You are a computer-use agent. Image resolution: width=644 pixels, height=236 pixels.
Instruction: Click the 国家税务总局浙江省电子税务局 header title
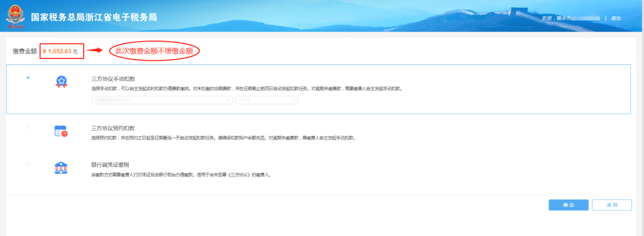pyautogui.click(x=94, y=18)
